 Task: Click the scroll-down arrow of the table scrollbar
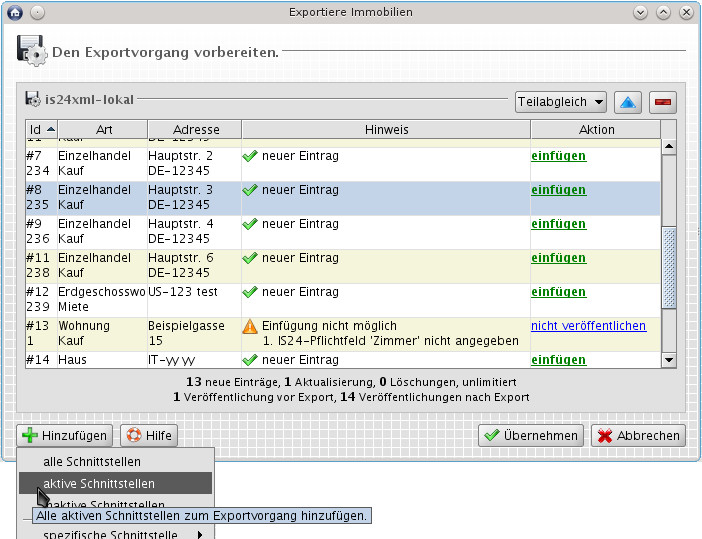click(669, 359)
